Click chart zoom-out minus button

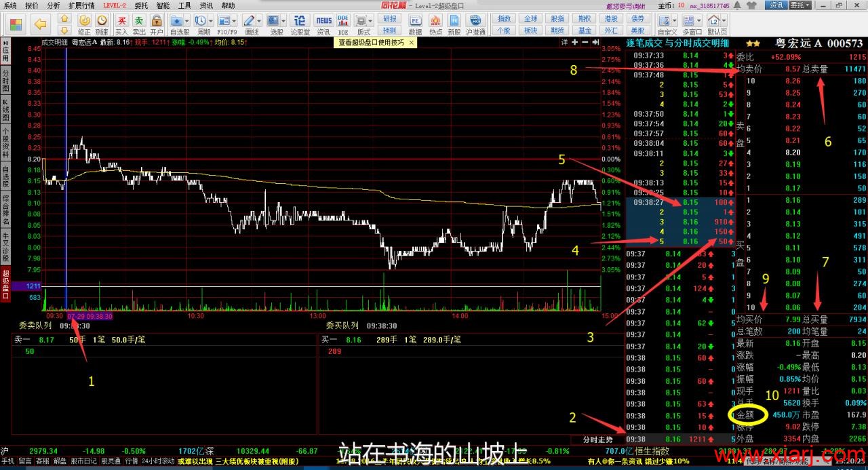click(585, 42)
